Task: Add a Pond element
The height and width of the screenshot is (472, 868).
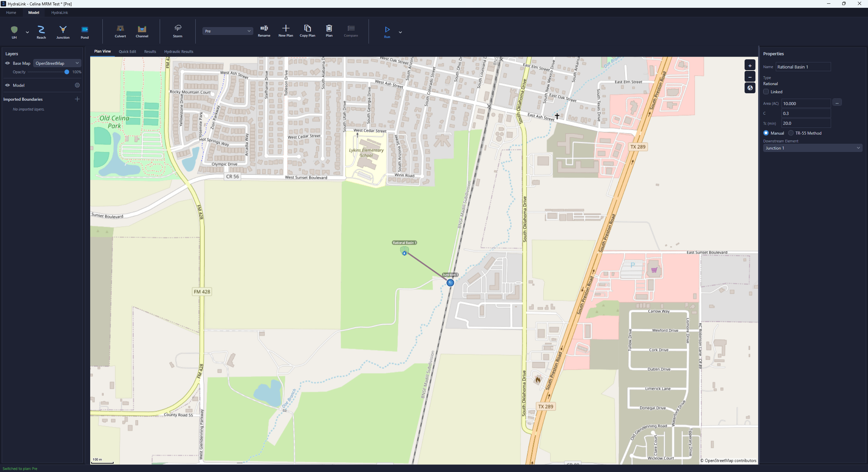Action: pyautogui.click(x=84, y=30)
